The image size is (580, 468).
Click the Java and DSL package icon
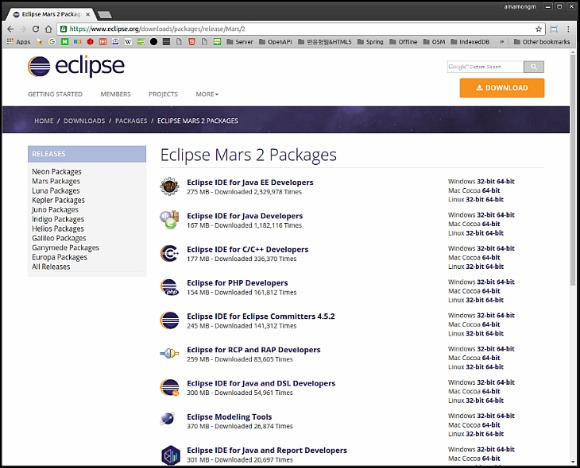click(169, 387)
